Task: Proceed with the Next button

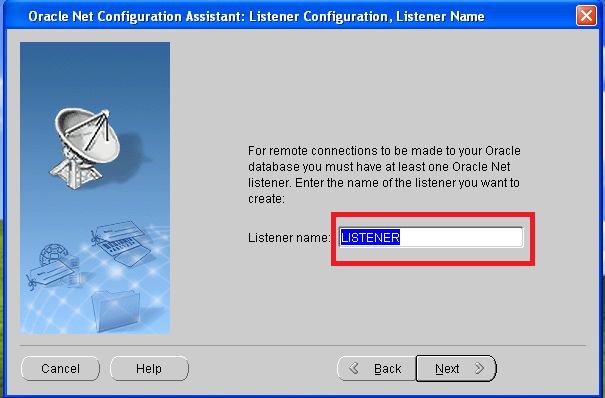Action: pyautogui.click(x=456, y=369)
